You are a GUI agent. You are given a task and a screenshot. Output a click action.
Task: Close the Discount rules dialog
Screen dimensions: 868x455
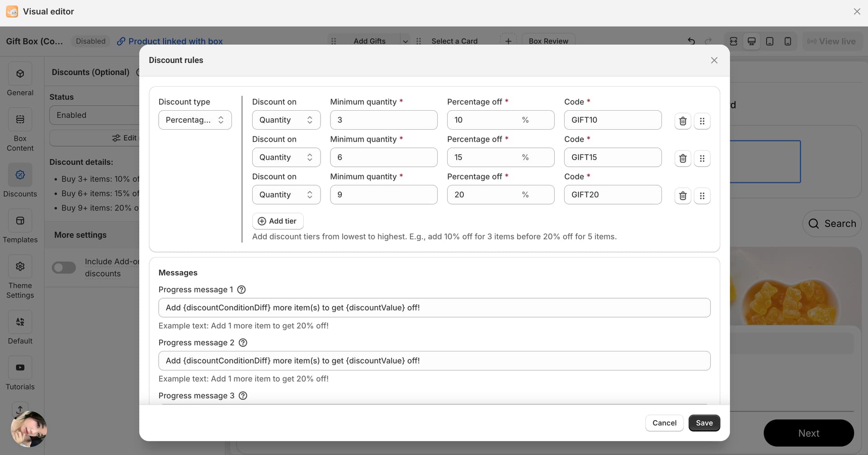pyautogui.click(x=714, y=60)
